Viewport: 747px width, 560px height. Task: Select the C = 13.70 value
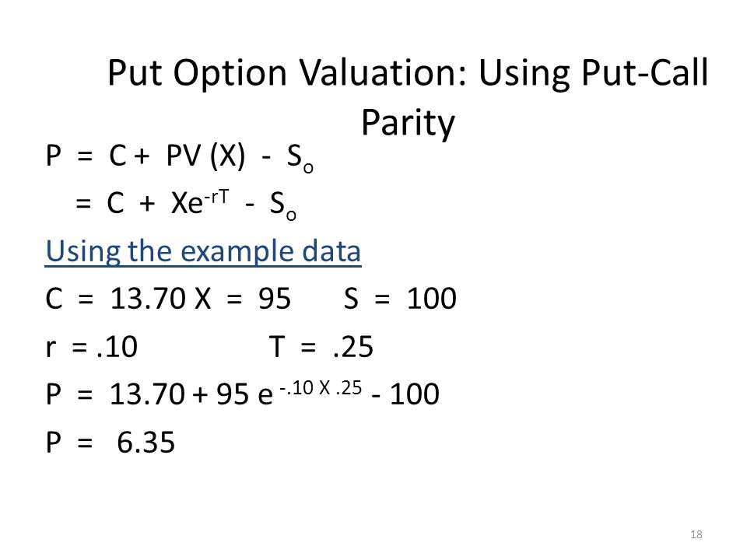(x=115, y=299)
